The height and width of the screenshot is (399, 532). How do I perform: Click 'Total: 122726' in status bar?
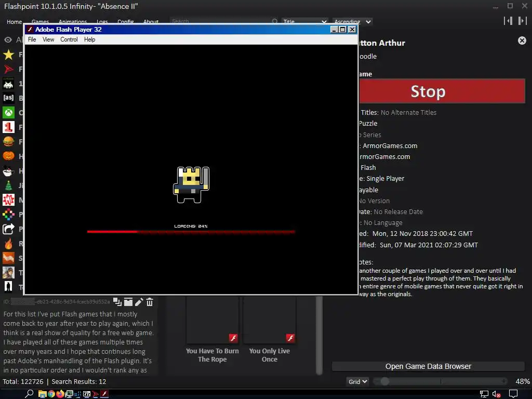(23, 382)
